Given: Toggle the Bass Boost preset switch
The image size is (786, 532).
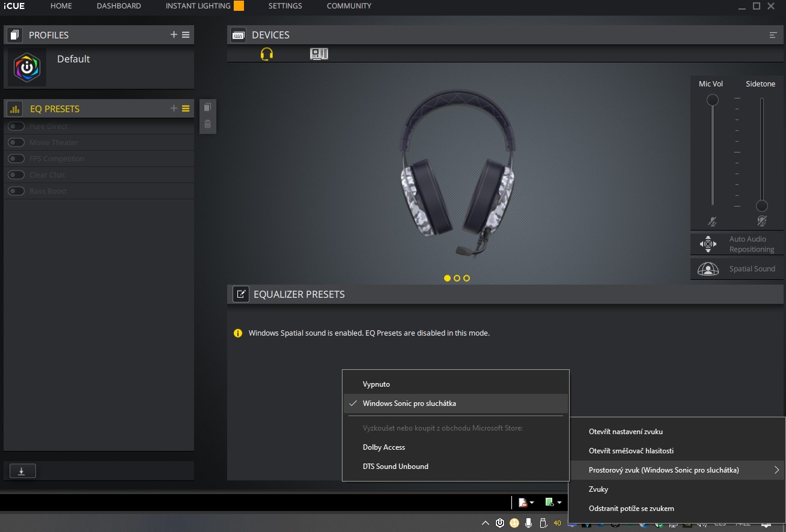Looking at the screenshot, I should coord(16,191).
